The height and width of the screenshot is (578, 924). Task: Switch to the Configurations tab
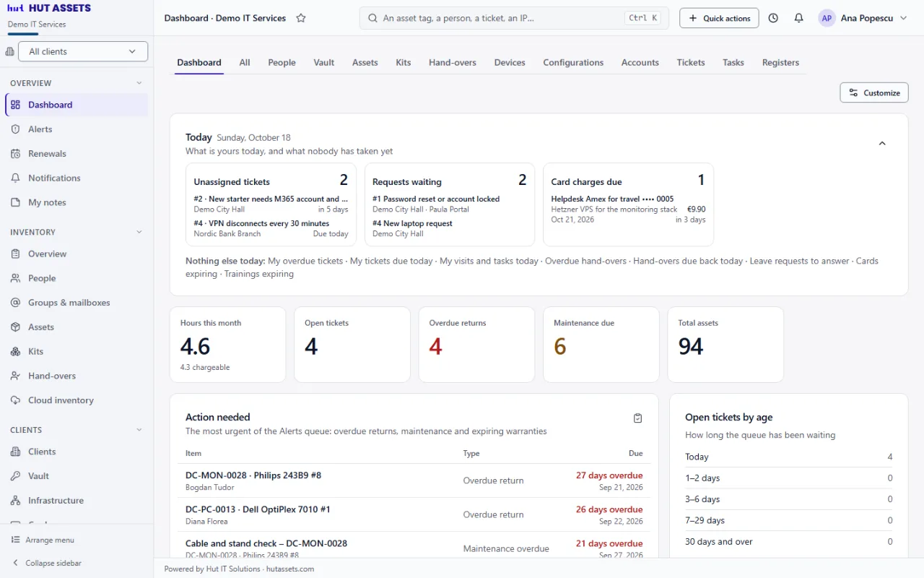[x=573, y=63]
